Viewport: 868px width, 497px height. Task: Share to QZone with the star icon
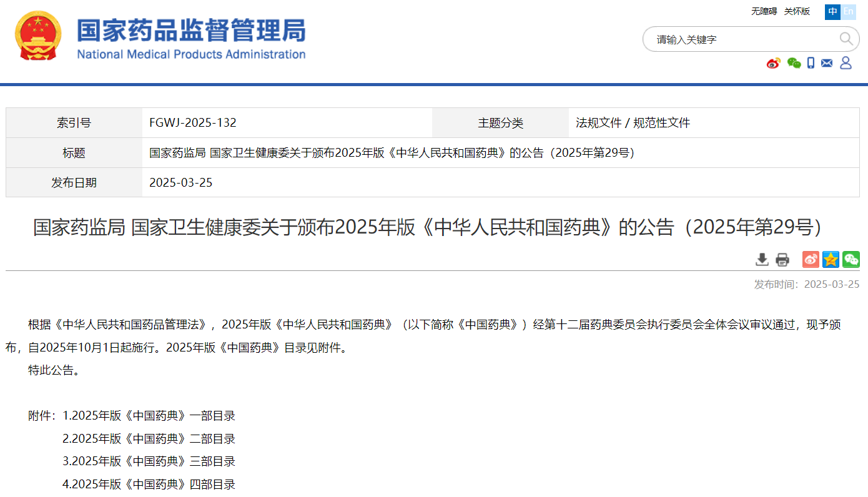831,260
